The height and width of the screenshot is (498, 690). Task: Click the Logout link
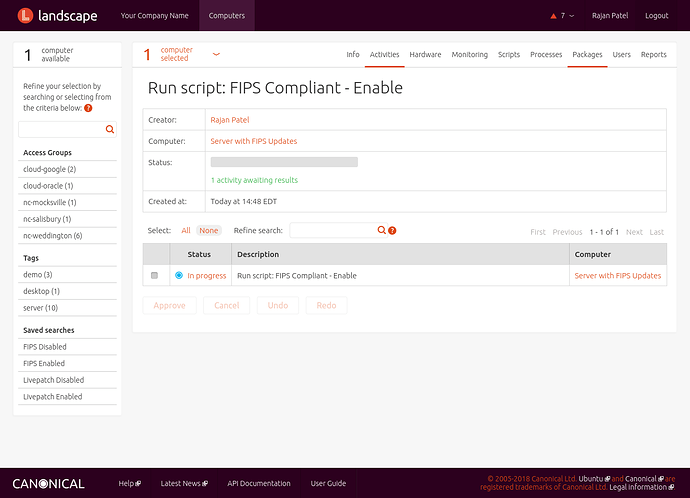point(657,16)
